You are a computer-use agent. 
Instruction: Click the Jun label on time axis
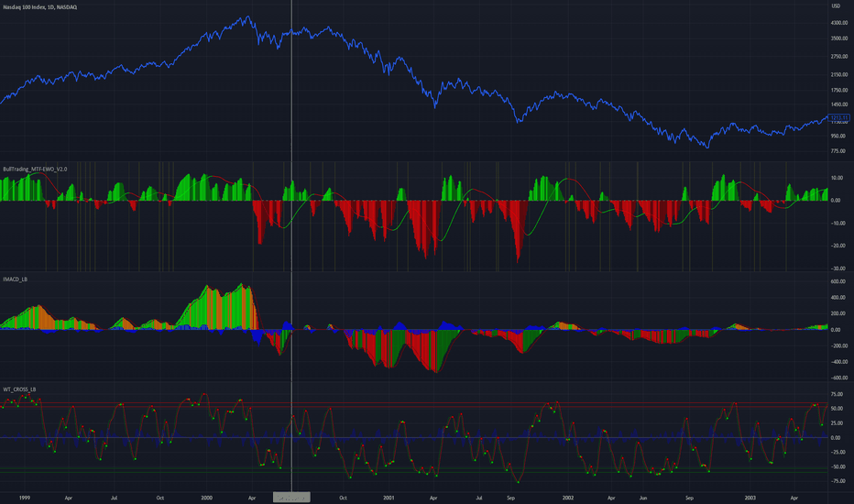click(x=643, y=498)
